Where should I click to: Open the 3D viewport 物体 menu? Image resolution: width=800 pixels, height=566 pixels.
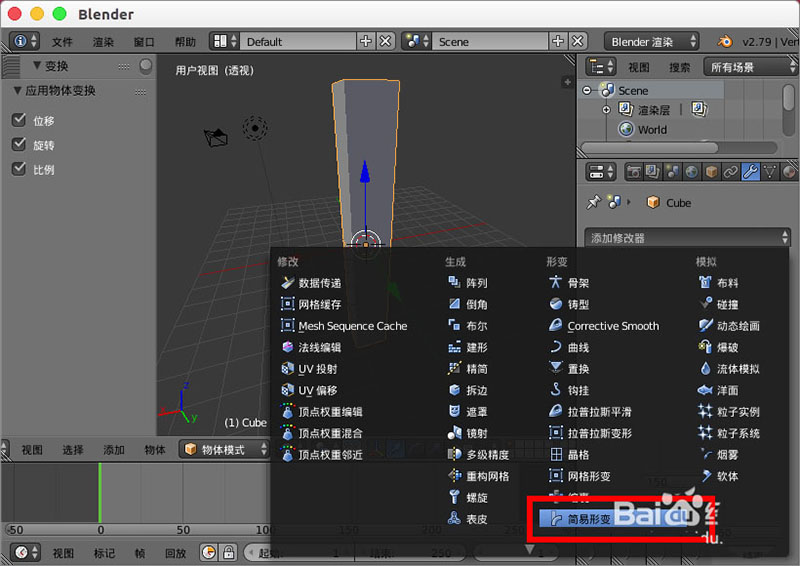coord(155,450)
